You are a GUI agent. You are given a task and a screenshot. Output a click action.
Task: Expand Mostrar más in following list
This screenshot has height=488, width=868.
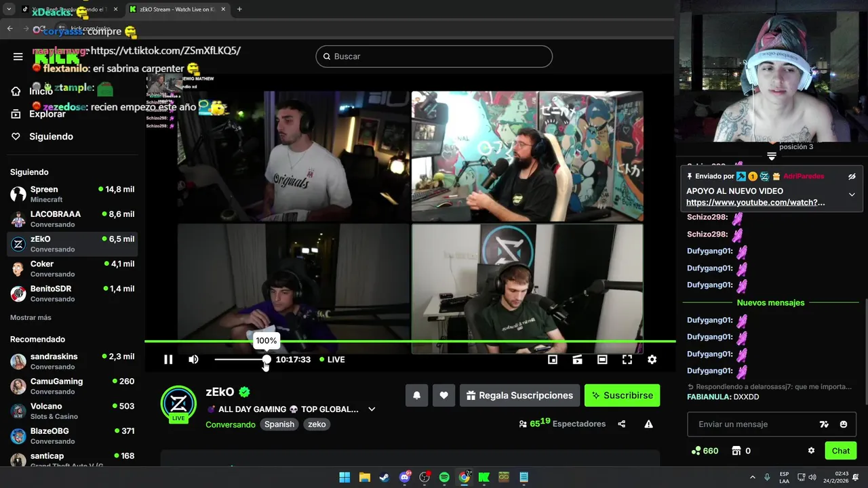[x=31, y=317]
